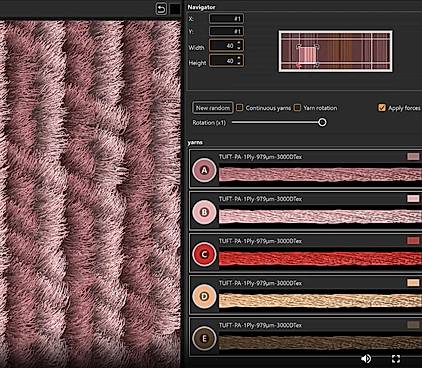This screenshot has width=422, height=368.
Task: Click the New random button
Action: point(213,108)
